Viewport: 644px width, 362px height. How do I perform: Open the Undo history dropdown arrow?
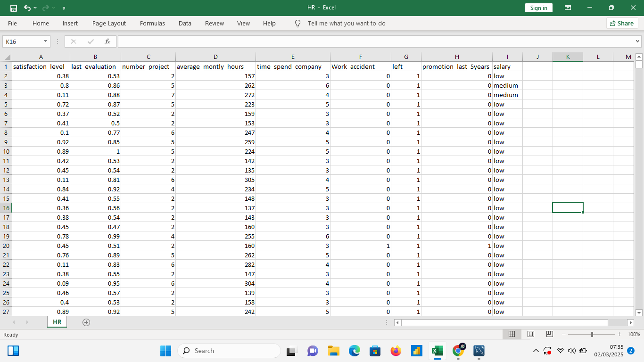point(35,8)
